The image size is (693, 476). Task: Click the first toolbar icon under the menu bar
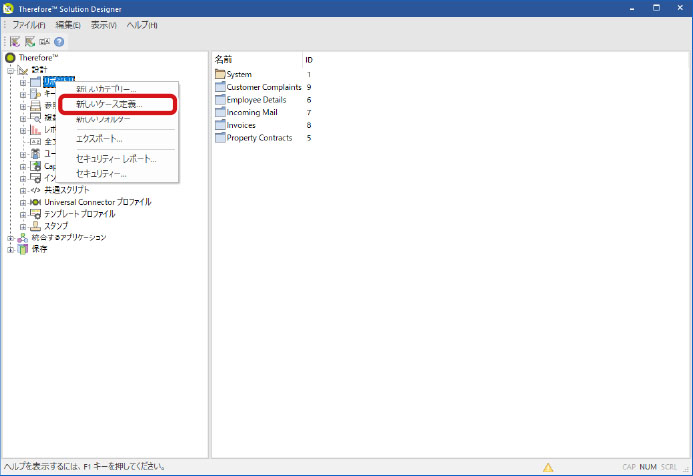pos(15,42)
